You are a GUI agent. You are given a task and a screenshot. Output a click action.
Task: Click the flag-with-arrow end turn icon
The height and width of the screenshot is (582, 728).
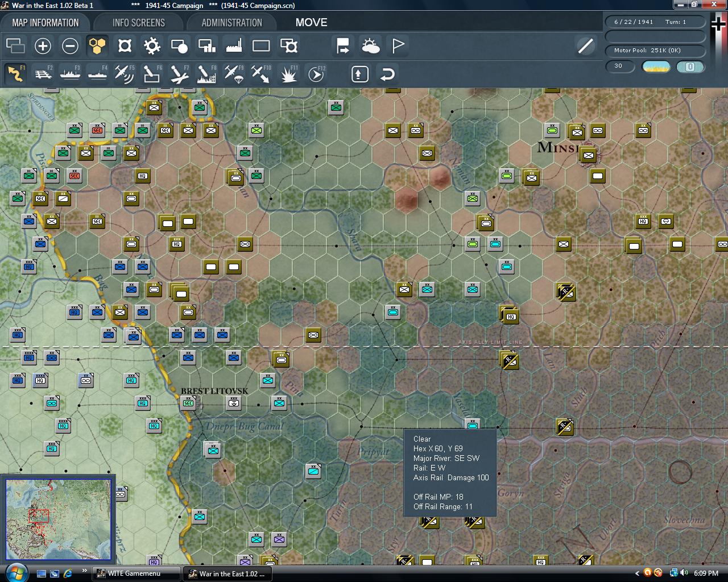point(343,45)
